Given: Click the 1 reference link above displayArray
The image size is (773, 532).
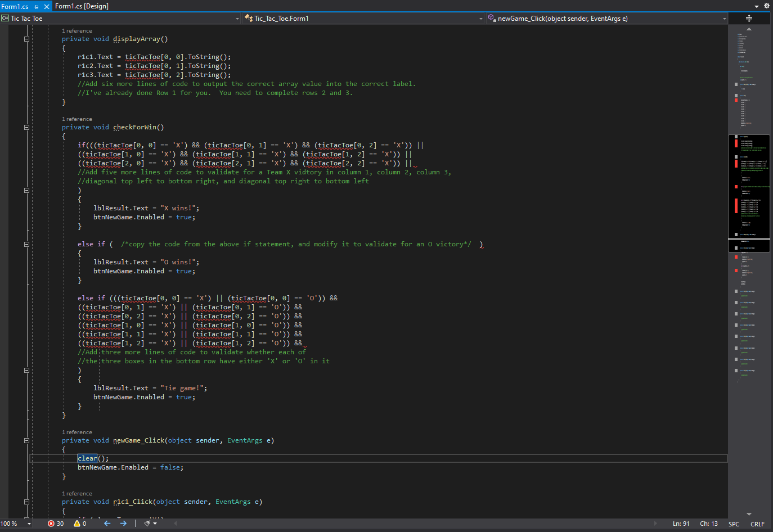Looking at the screenshot, I should click(x=77, y=31).
